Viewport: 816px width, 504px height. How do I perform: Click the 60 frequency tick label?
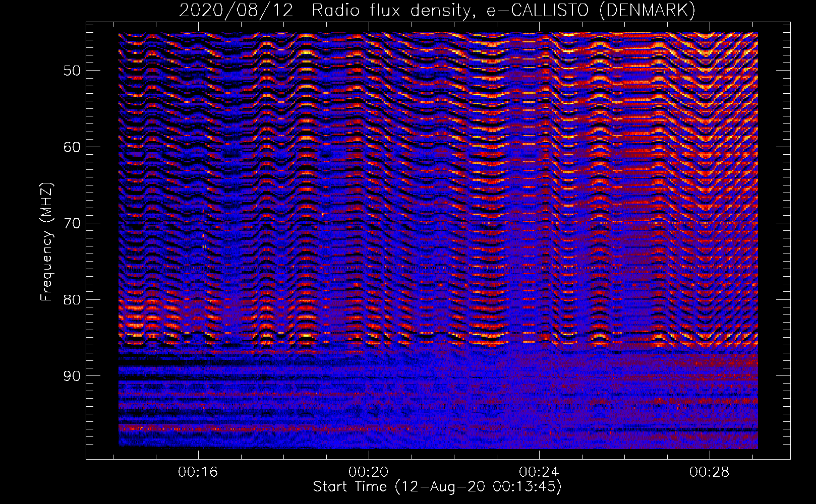click(x=72, y=147)
